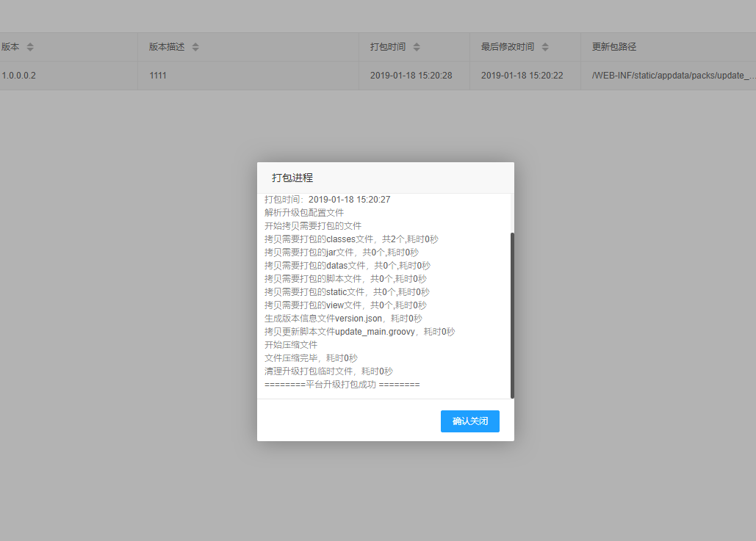Click the log line about version.json
756x541 pixels.
[x=343, y=319]
